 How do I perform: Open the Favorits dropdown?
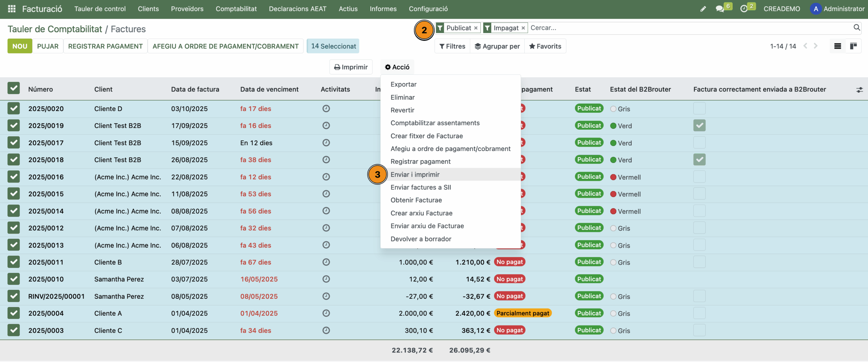545,46
